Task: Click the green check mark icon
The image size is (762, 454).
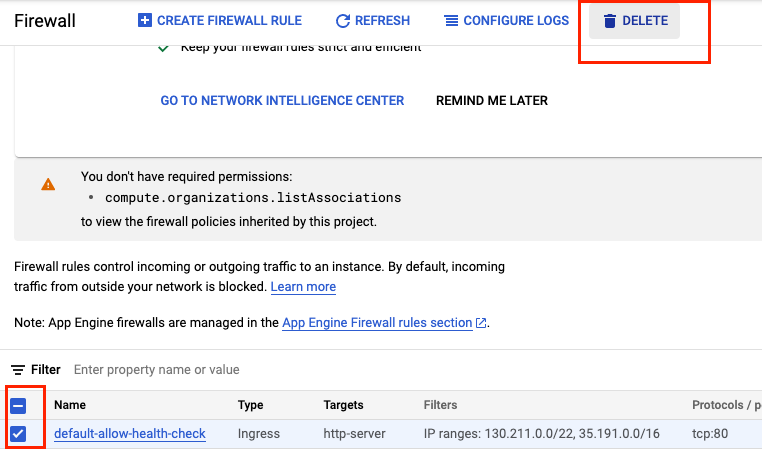Action: tap(163, 47)
